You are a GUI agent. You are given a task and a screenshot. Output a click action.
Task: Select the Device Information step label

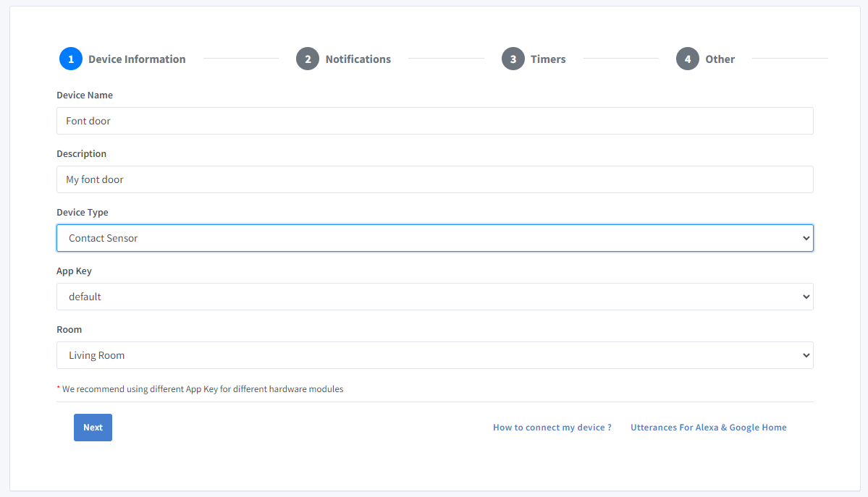click(x=137, y=59)
